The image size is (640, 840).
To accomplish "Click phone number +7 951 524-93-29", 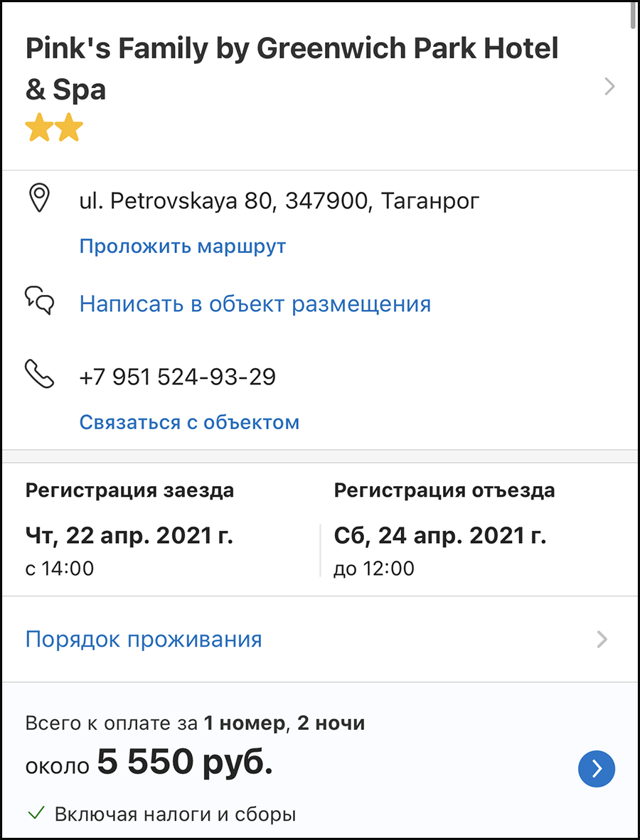I will (177, 377).
